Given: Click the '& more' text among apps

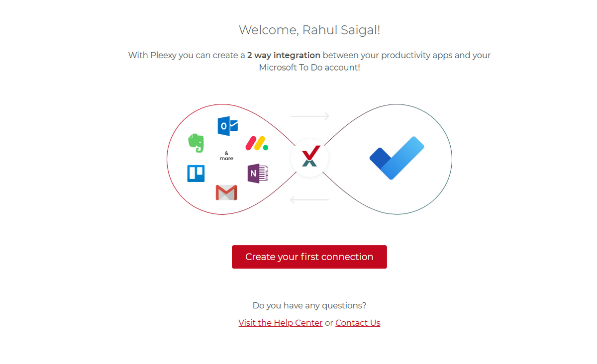Looking at the screenshot, I should click(226, 156).
